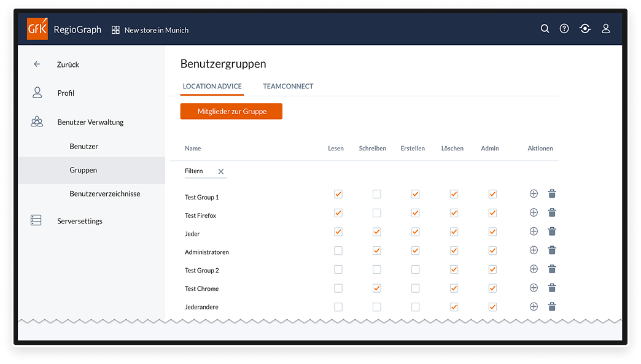Toggle Erstellen checkbox for Test Chrome
The width and height of the screenshot is (641, 364).
tap(415, 288)
